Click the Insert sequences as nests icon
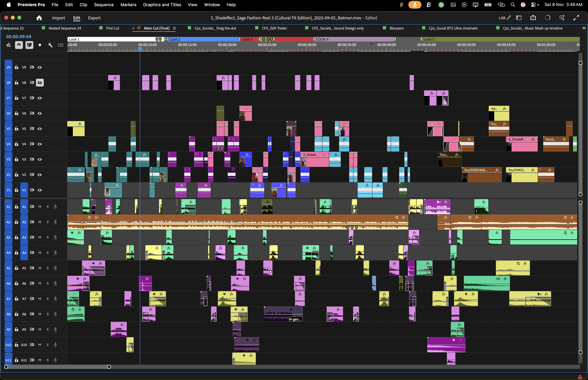Viewport: 588px width, 380px height. tap(8, 45)
